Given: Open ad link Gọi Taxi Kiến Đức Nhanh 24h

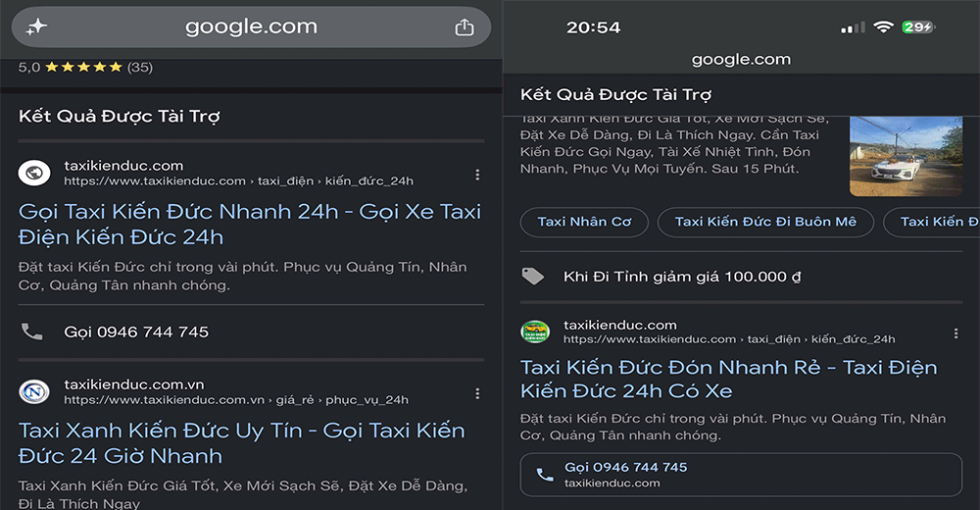Looking at the screenshot, I should point(250,224).
